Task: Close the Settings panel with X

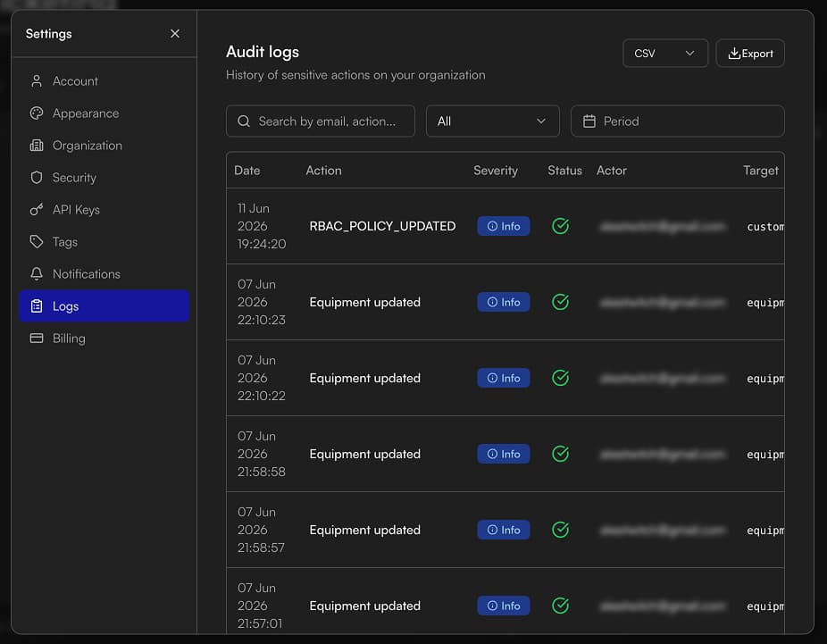Action: point(175,34)
